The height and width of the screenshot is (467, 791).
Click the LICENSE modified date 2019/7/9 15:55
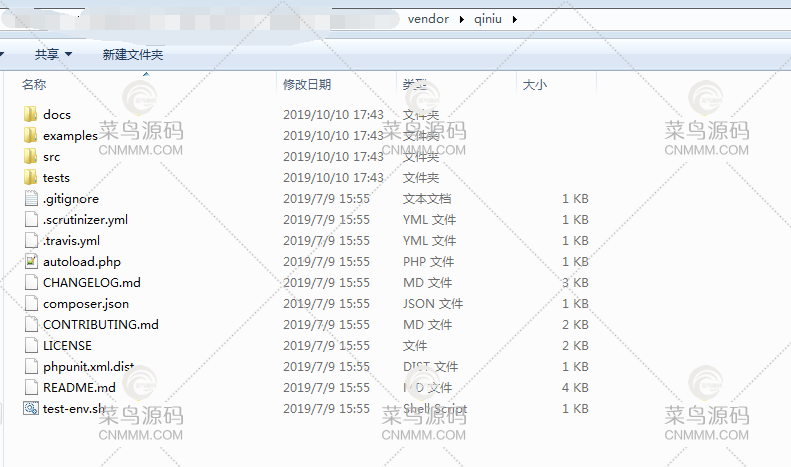[x=326, y=345]
